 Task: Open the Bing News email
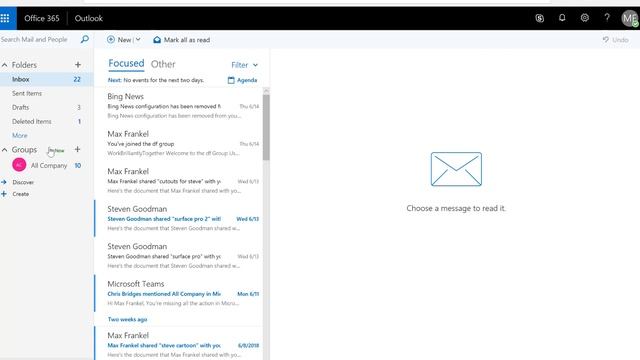coord(178,106)
